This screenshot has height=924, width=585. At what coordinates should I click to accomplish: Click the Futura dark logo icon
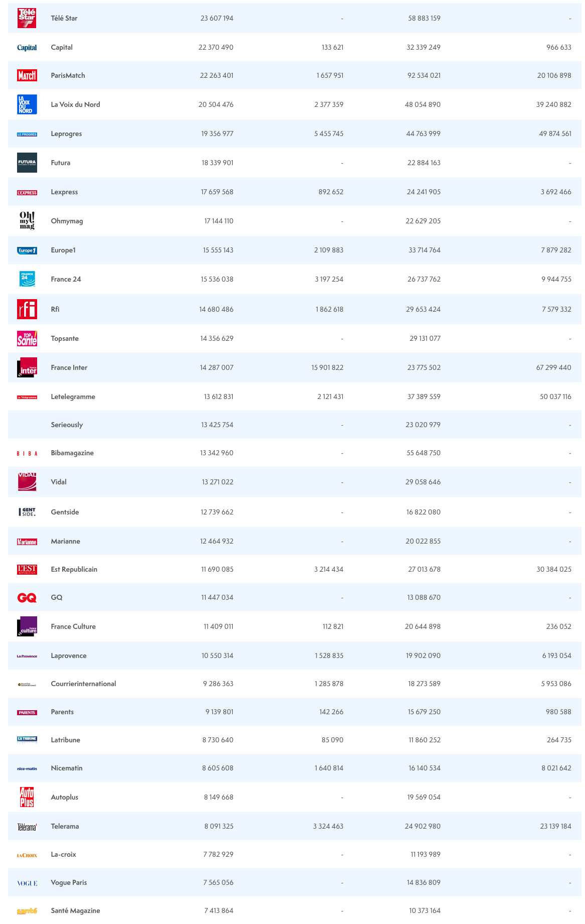click(x=27, y=163)
